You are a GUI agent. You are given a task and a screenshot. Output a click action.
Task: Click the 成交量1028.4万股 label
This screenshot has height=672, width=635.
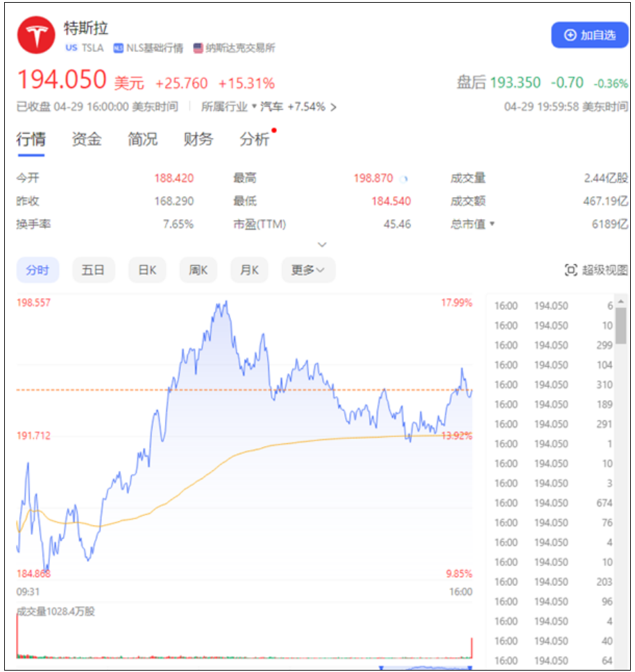56,611
